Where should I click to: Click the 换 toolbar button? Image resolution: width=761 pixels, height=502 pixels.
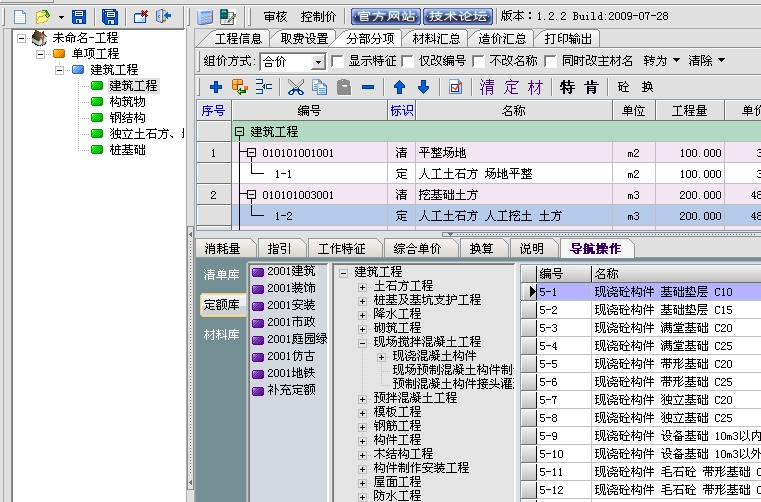pos(647,87)
